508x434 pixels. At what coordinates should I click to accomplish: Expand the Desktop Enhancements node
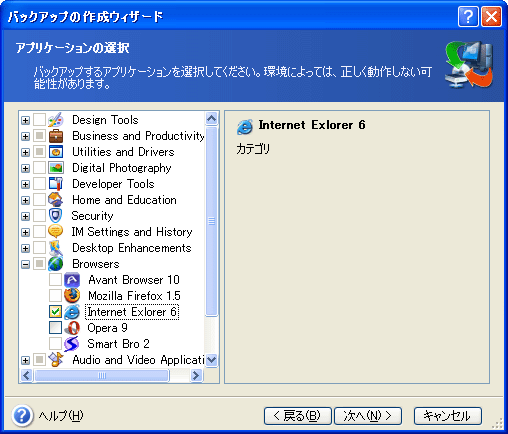click(25, 248)
